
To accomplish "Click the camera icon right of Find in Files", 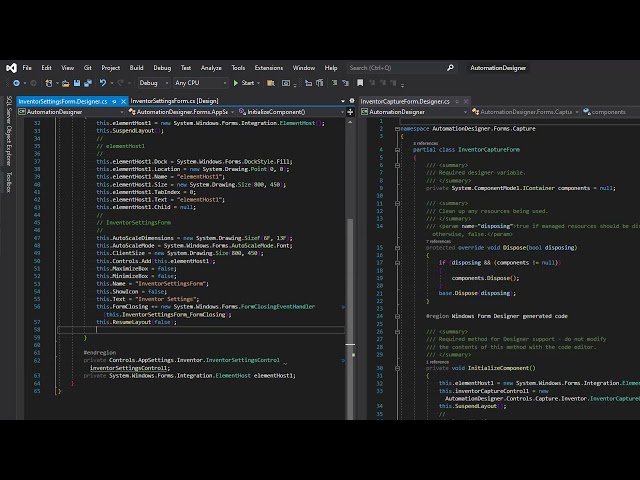I will (x=286, y=83).
